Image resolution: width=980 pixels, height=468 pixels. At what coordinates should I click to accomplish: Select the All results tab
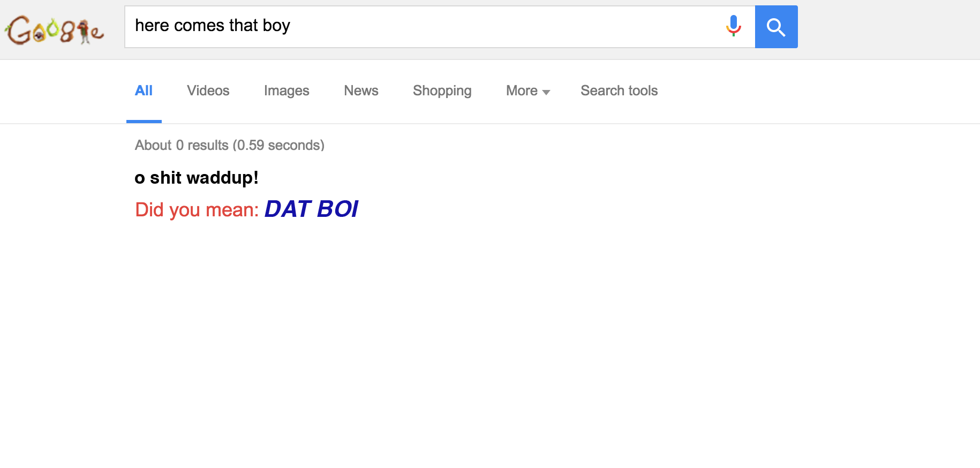[144, 90]
